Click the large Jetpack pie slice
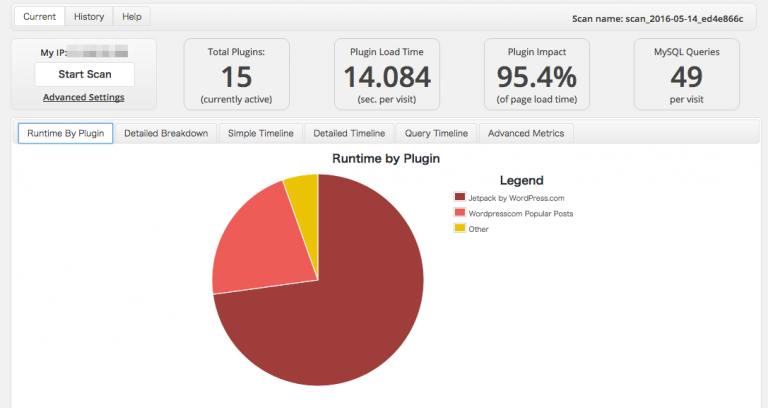 340,310
